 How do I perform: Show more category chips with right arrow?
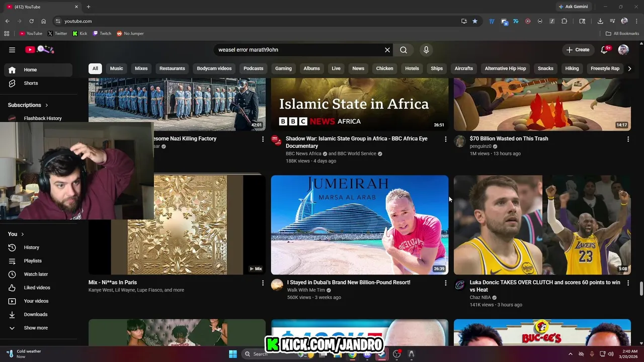(629, 68)
